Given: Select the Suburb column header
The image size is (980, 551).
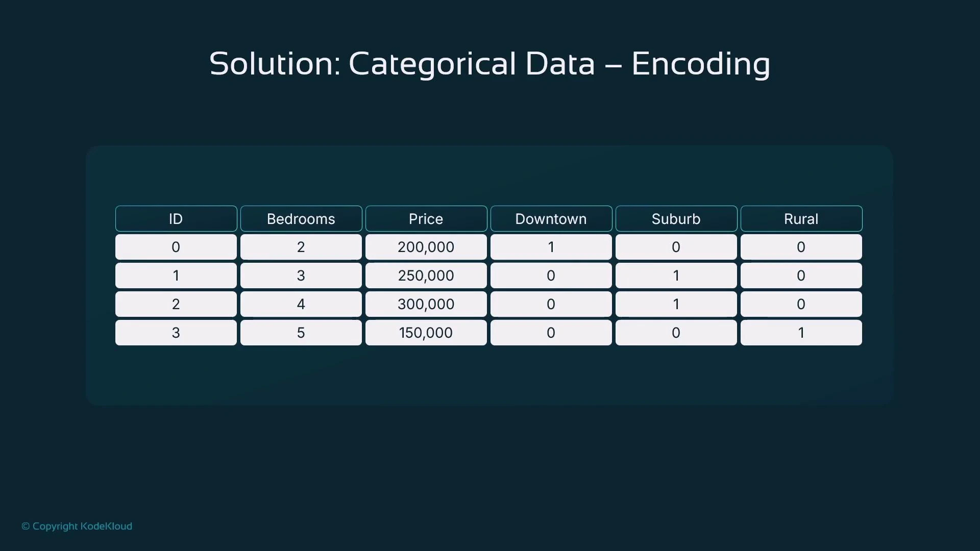Looking at the screenshot, I should pyautogui.click(x=676, y=218).
